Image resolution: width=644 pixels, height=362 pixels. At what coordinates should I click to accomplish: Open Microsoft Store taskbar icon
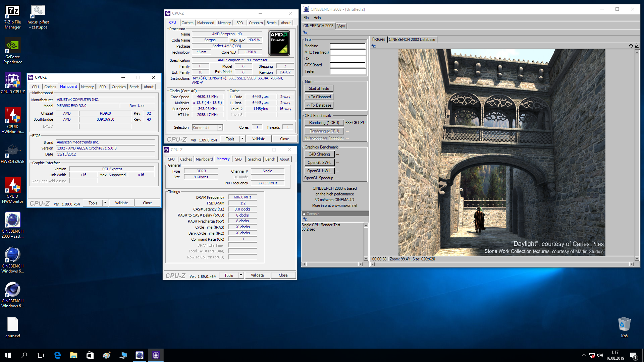pos(90,355)
